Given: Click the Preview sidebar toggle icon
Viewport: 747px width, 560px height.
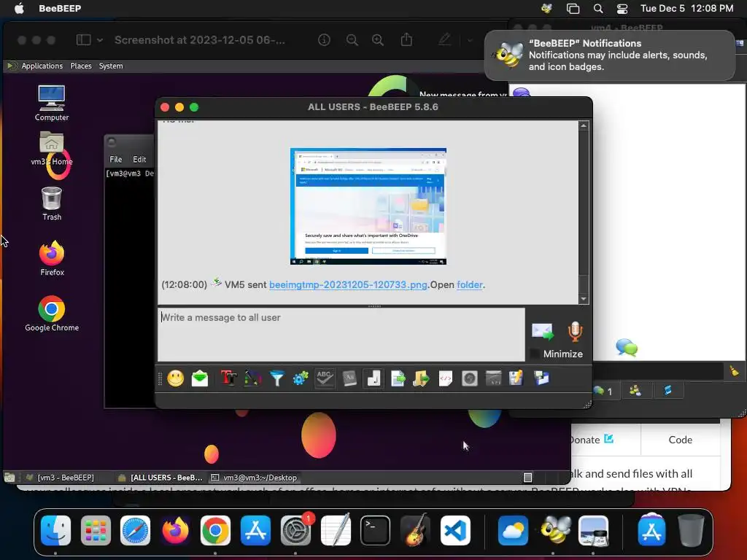Looking at the screenshot, I should coord(83,40).
